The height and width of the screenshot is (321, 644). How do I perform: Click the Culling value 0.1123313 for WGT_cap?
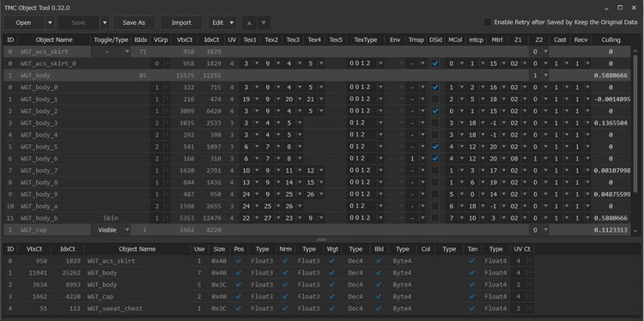[x=611, y=230]
